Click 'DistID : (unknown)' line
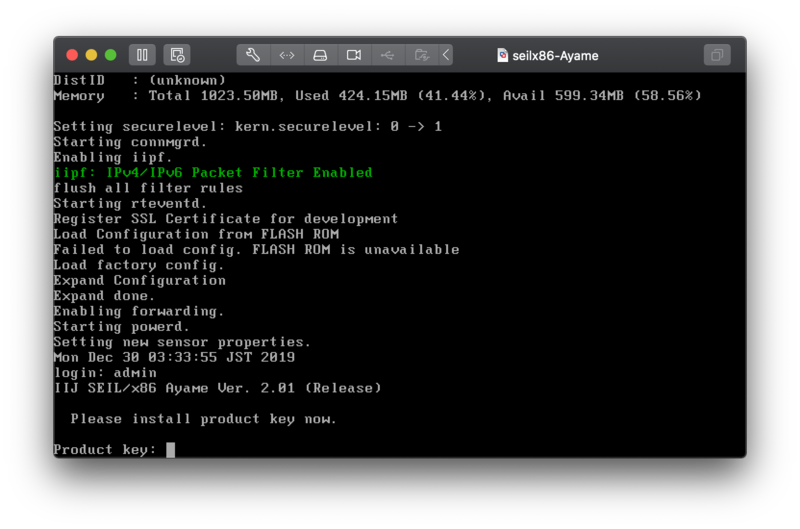Viewport: 800px width, 529px height. pos(139,80)
